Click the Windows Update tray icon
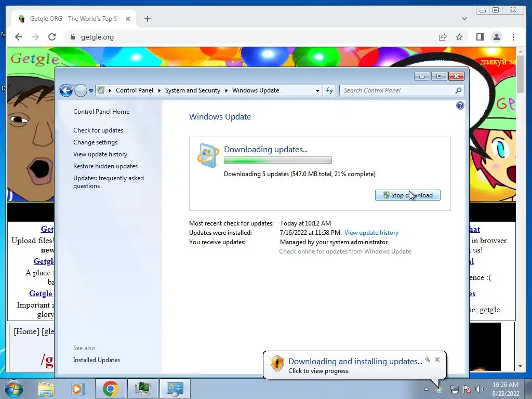This screenshot has height=399, width=532. click(439, 389)
